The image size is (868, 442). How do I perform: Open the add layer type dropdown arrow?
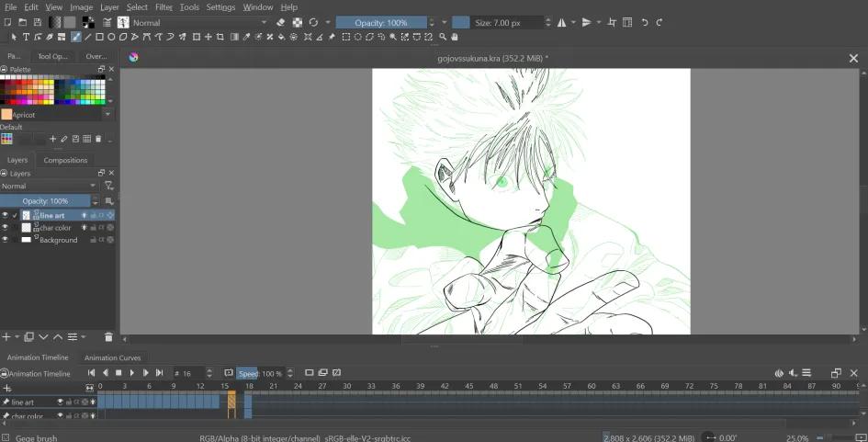(x=17, y=336)
